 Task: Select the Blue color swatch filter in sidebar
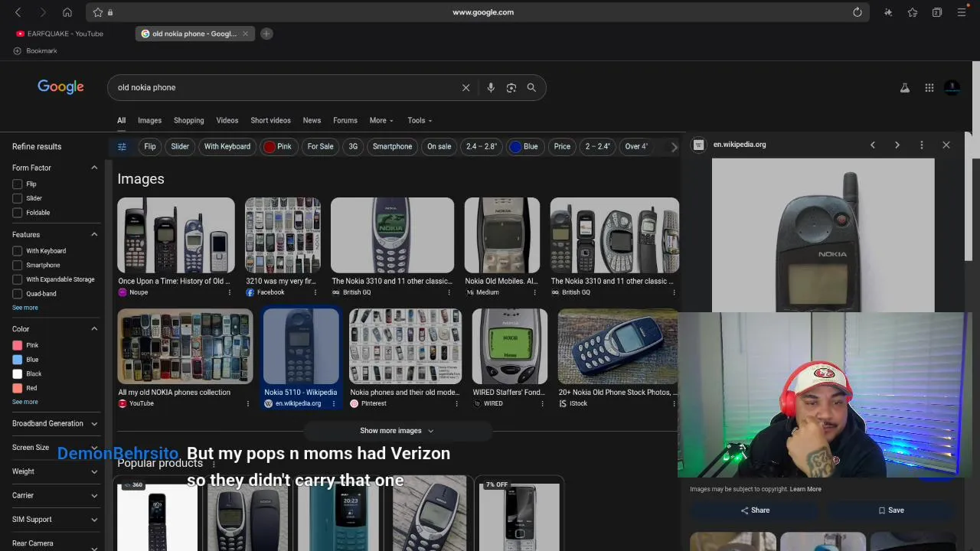click(18, 360)
